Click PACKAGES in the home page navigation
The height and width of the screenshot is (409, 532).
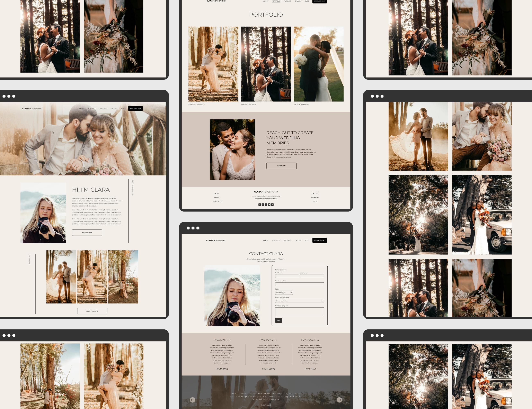tap(103, 109)
